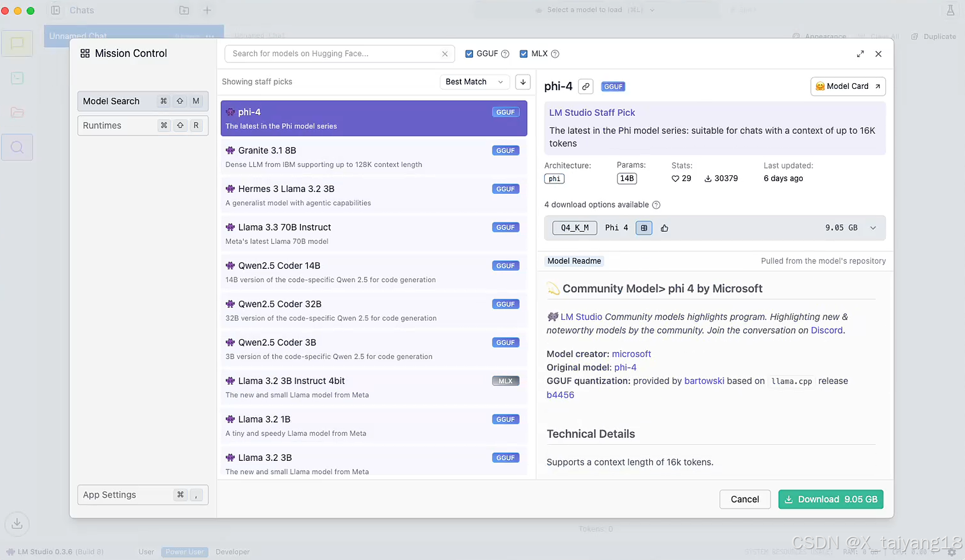The image size is (965, 560).
Task: Click the Q4_K_M quantization tag
Action: pos(575,228)
